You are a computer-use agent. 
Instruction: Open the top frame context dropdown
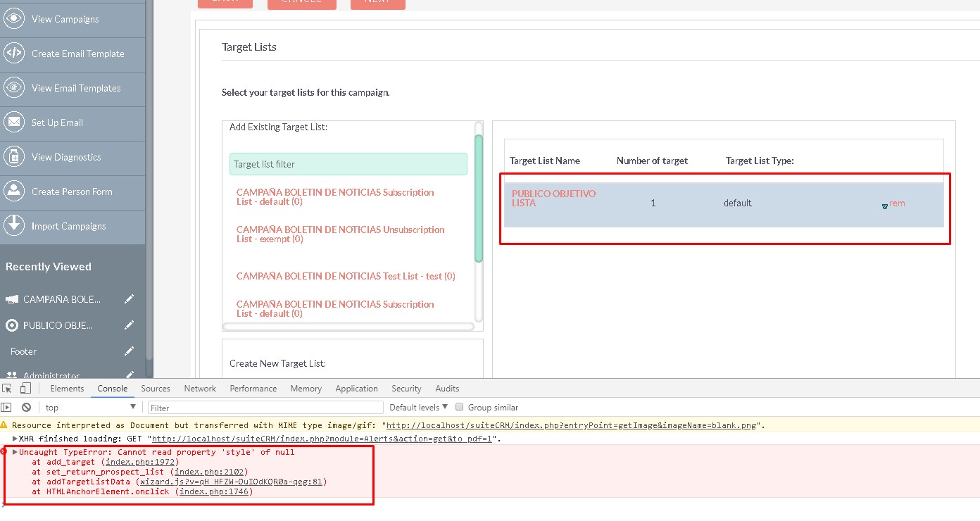(89, 407)
